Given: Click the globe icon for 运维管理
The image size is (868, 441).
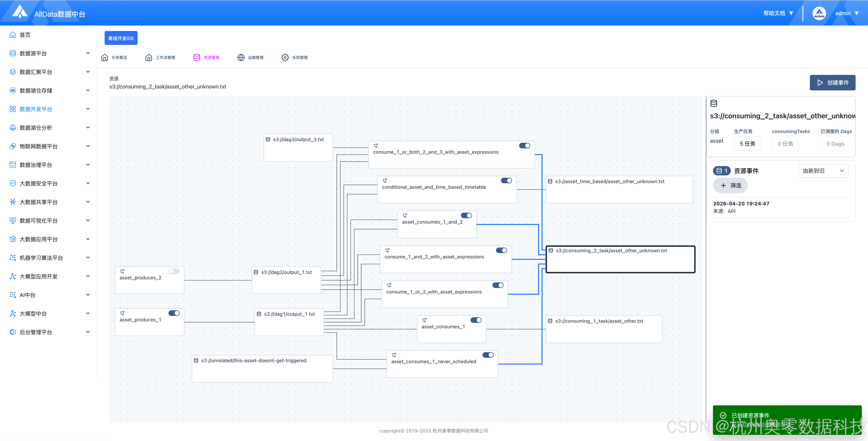Looking at the screenshot, I should (x=241, y=57).
